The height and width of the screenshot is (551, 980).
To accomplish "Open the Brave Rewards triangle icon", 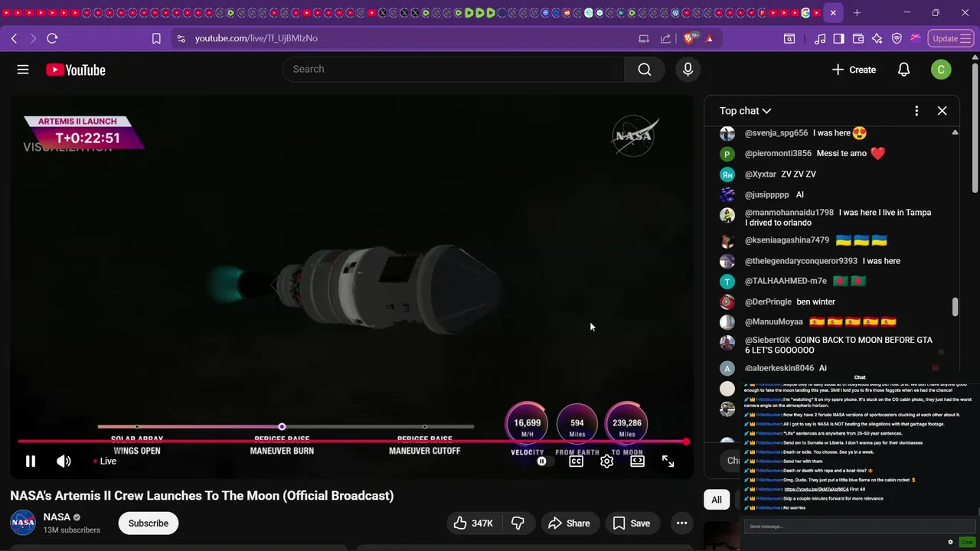I will [x=710, y=38].
